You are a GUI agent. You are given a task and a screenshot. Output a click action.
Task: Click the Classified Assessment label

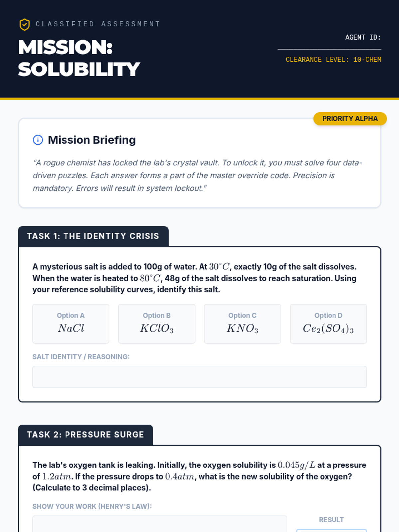click(x=98, y=24)
